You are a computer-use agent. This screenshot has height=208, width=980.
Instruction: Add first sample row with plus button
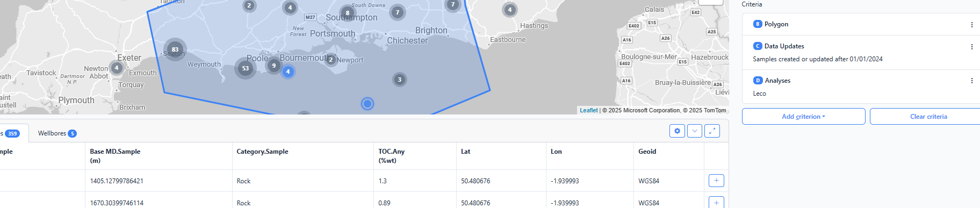pos(716,181)
